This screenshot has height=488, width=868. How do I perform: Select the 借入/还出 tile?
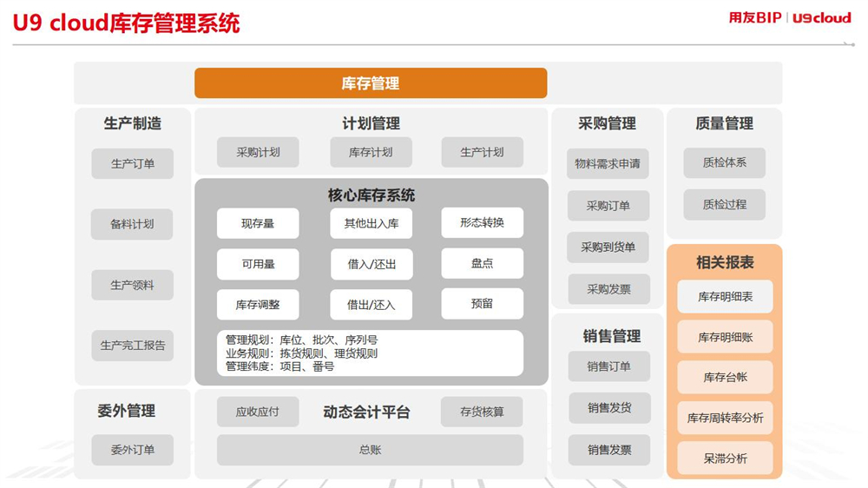372,264
